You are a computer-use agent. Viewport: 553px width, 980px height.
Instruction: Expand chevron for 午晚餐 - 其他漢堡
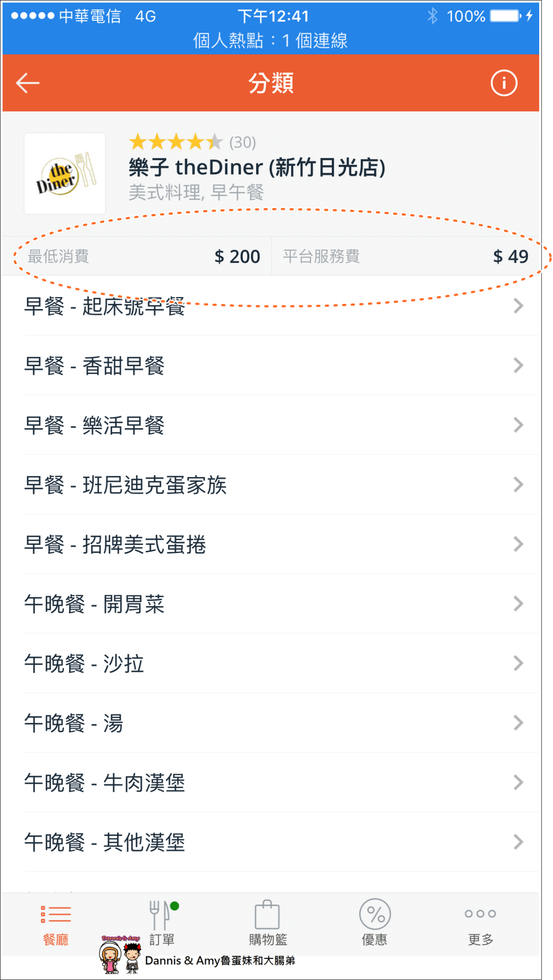coord(518,842)
